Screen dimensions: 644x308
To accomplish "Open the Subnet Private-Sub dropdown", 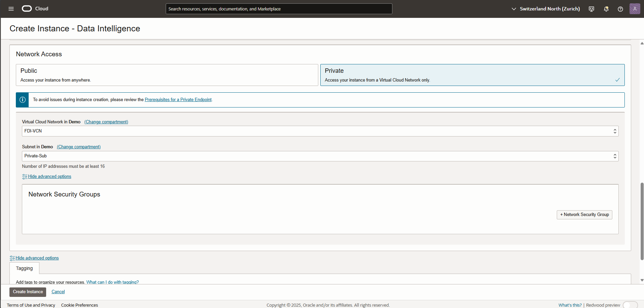I will click(x=320, y=156).
